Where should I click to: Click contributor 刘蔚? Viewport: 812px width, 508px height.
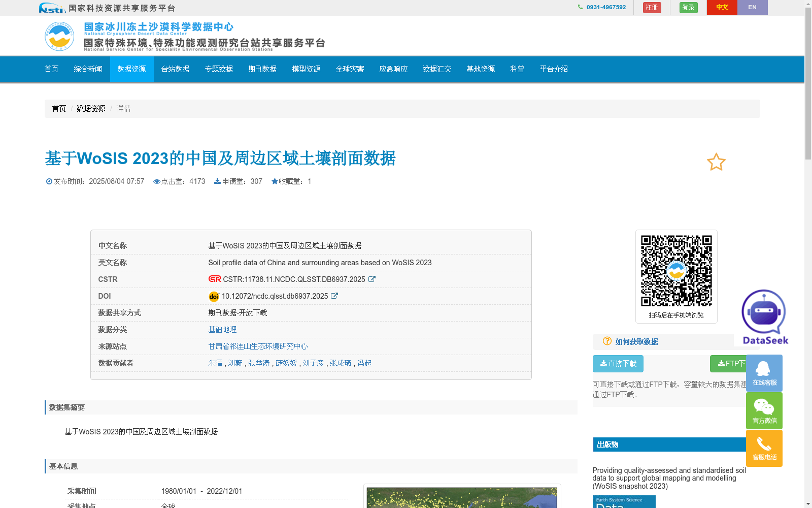(x=235, y=363)
